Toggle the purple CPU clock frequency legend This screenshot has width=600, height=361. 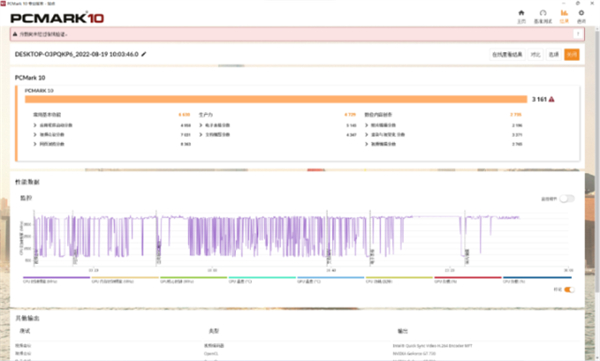click(x=56, y=280)
